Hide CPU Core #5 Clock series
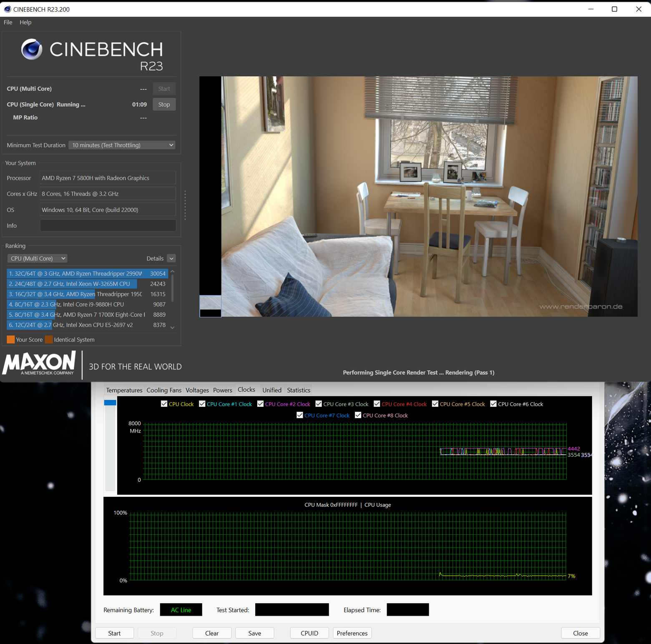Screen dimensions: 651x644 click(435, 404)
